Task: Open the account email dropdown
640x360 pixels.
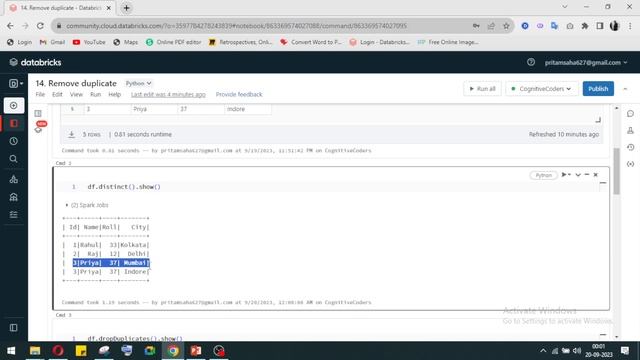Action: (x=586, y=62)
